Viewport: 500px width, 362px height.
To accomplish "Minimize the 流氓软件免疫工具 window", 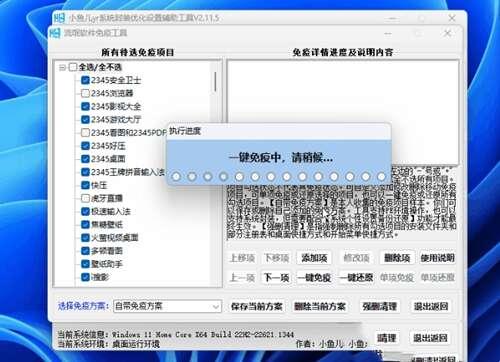I will click(x=388, y=34).
